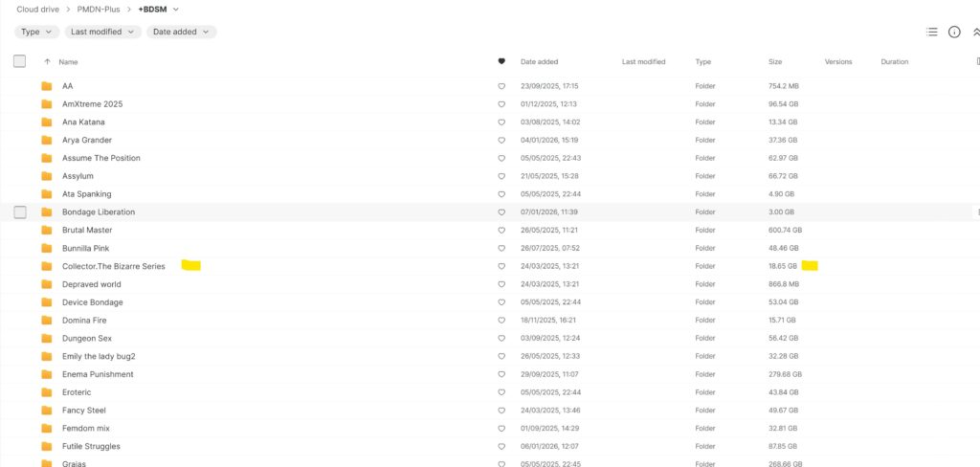Open the Last modified filter dropdown

tap(104, 32)
